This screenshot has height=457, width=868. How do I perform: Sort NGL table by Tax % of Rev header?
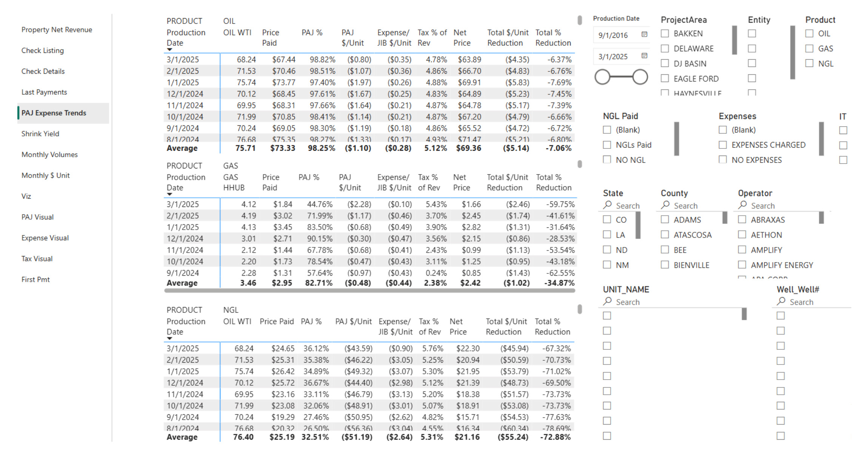[x=429, y=327]
